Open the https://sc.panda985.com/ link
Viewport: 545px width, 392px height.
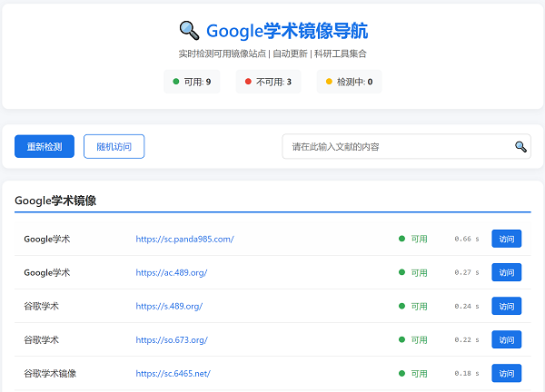185,239
